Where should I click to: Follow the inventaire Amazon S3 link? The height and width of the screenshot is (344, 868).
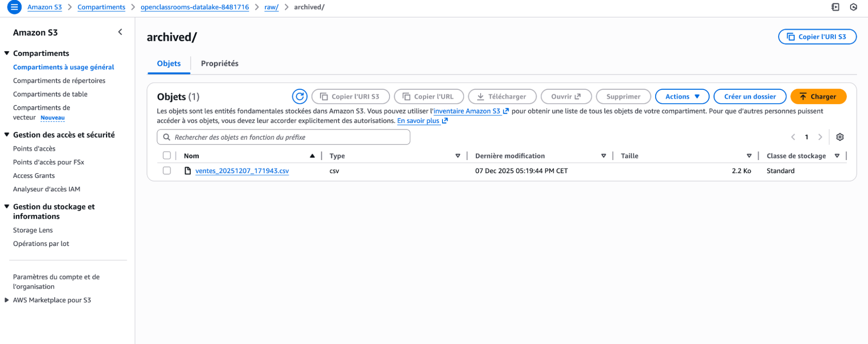click(467, 111)
